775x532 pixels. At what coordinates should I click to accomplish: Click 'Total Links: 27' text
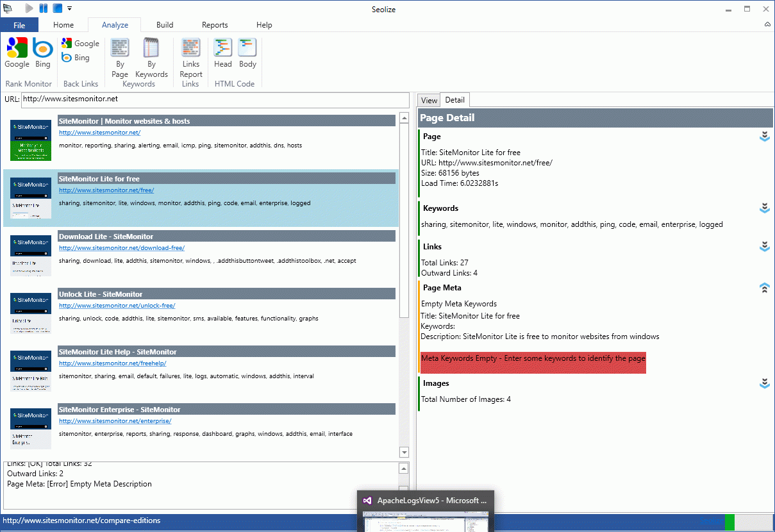tap(445, 263)
